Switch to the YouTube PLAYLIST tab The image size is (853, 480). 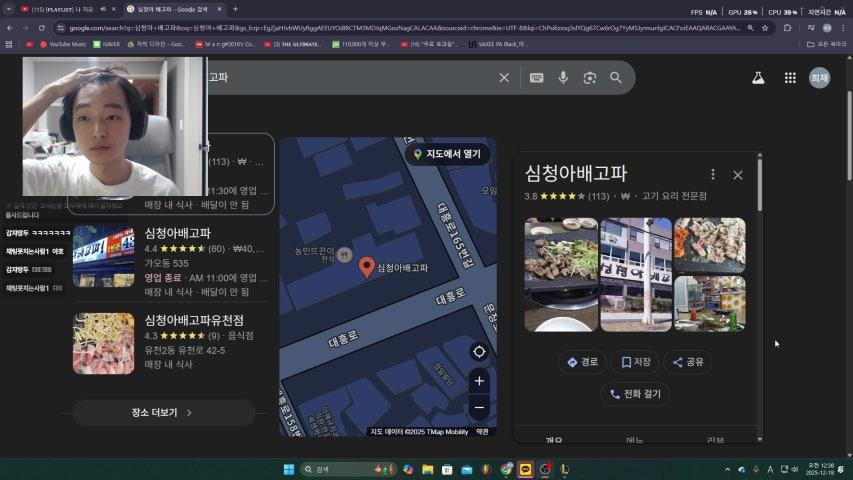63,9
